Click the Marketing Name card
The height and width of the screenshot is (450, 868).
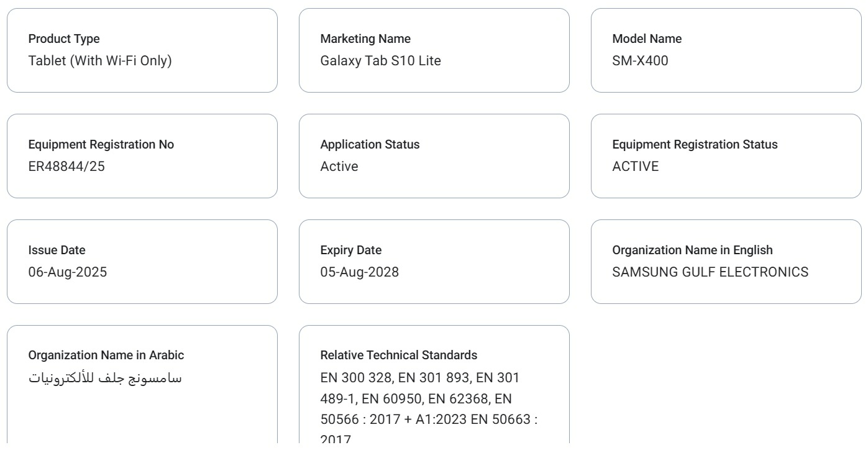coord(434,50)
